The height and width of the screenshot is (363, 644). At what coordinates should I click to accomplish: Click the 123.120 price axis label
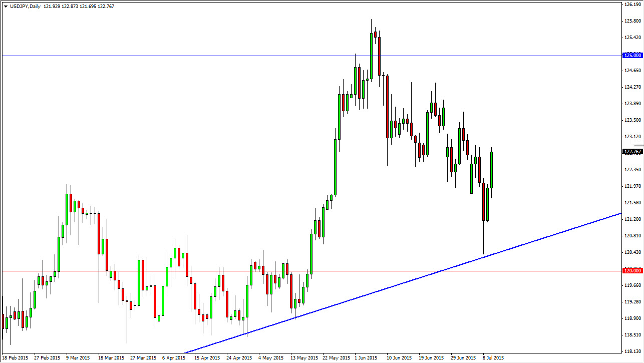point(632,137)
